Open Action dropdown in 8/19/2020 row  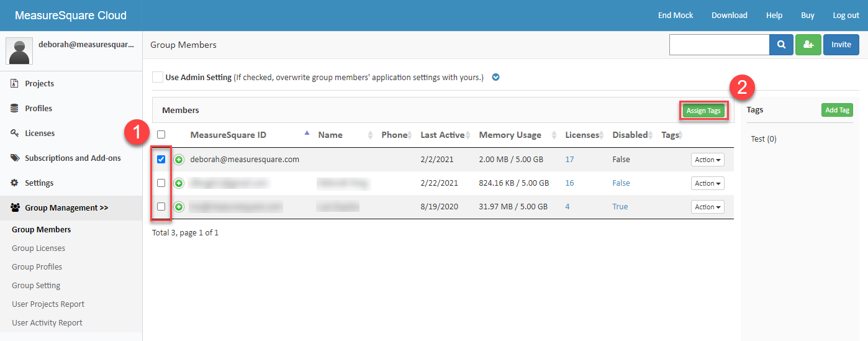(707, 207)
